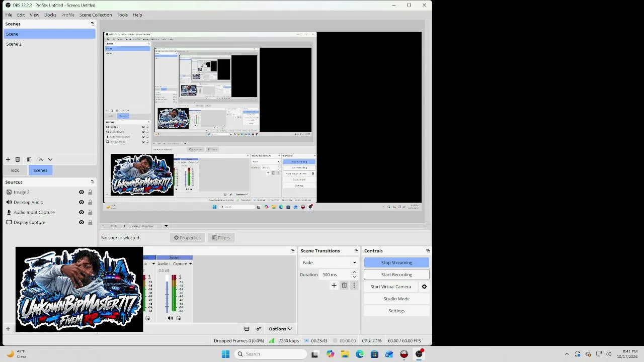Click the Start Recording button

pos(396,275)
